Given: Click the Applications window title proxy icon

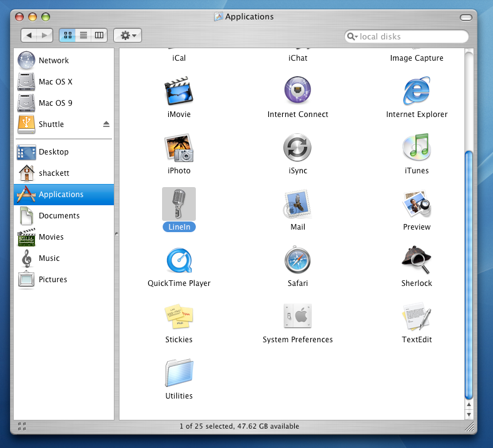Looking at the screenshot, I should tap(218, 16).
